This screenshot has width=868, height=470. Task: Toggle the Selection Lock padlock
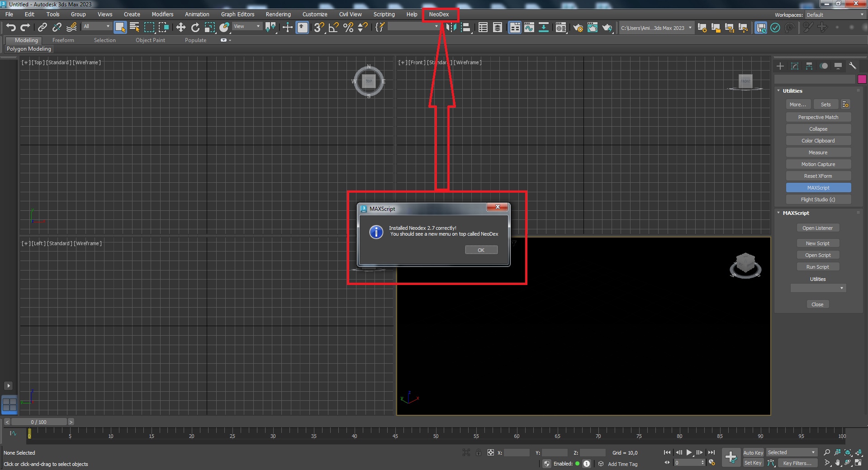[479, 452]
